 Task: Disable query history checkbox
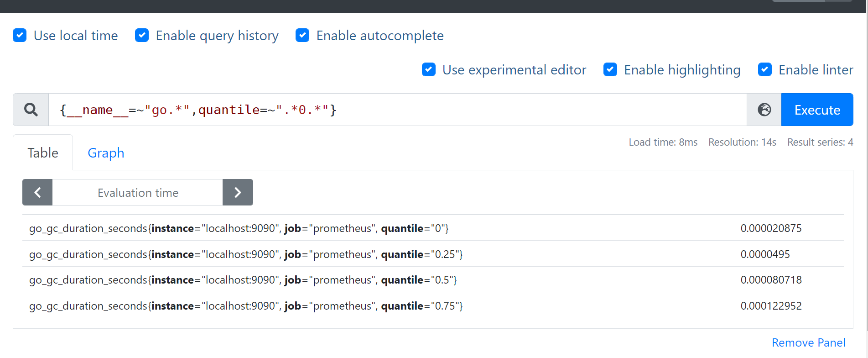tap(142, 36)
